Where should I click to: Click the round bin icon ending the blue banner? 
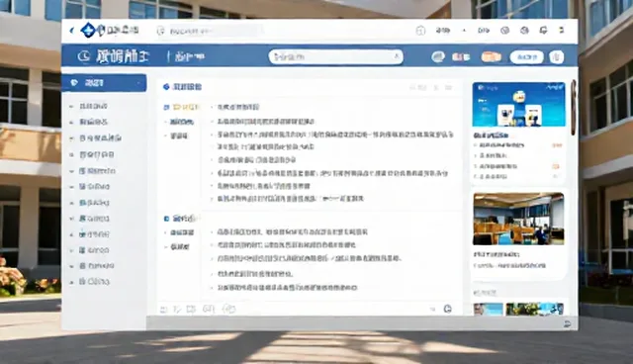click(x=556, y=57)
